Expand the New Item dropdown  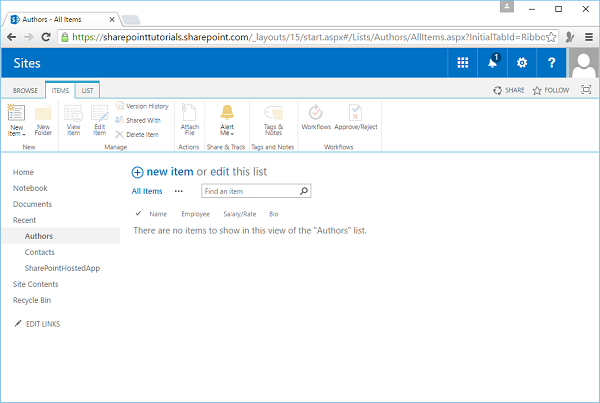[x=16, y=134]
